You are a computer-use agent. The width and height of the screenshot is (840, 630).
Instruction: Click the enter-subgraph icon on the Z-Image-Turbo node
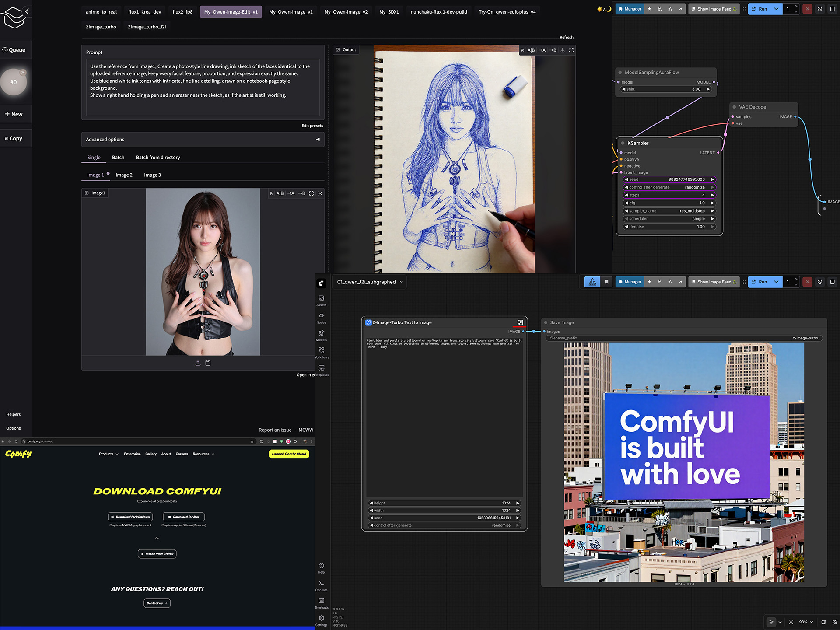pos(520,322)
